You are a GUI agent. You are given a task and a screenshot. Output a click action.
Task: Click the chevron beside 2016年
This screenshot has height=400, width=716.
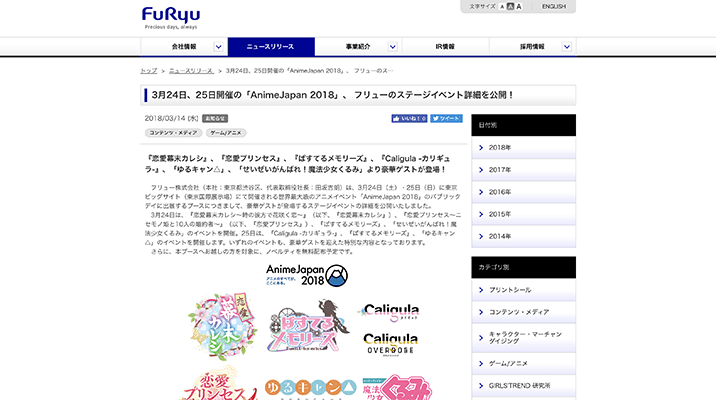coord(481,192)
